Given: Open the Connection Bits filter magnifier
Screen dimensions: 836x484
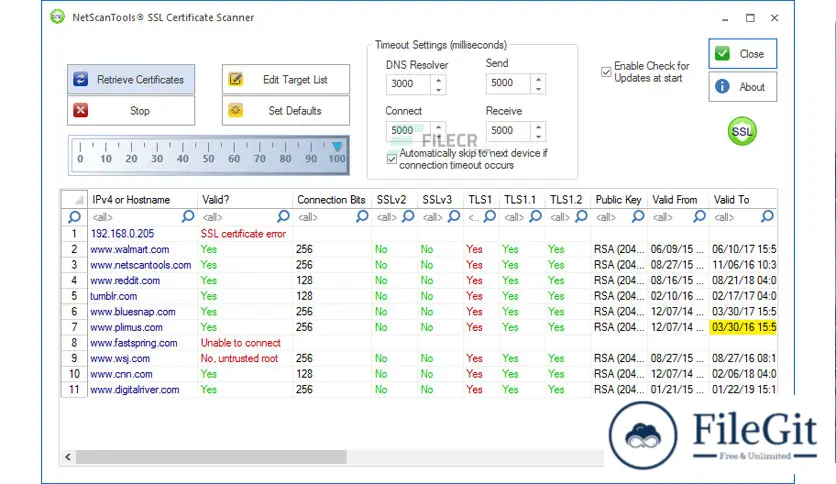Looking at the screenshot, I should 362,216.
